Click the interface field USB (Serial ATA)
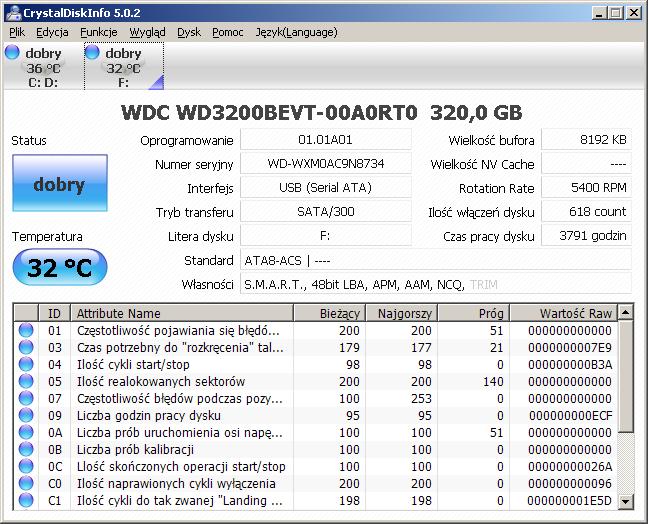Image resolution: width=648 pixels, height=524 pixels. click(326, 188)
